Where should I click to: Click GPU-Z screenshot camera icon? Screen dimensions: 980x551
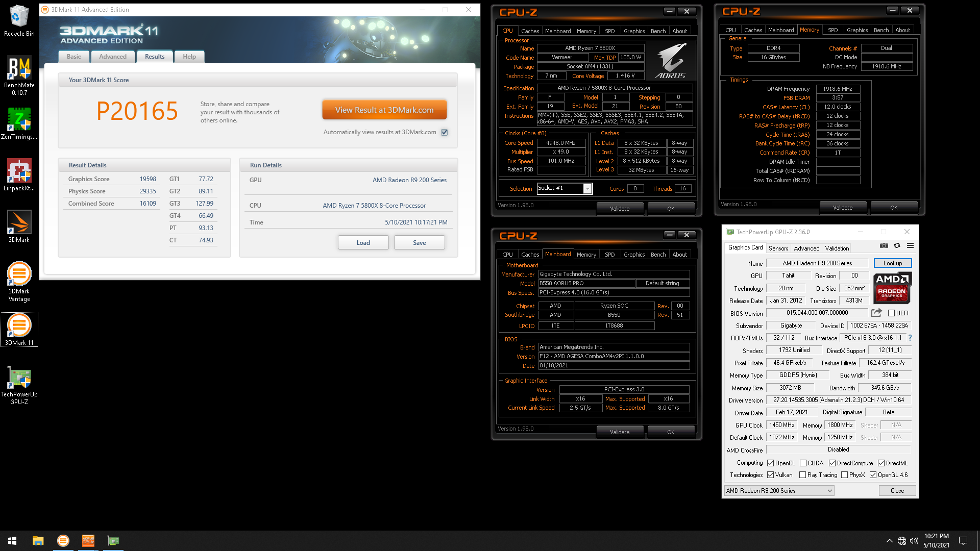click(884, 245)
